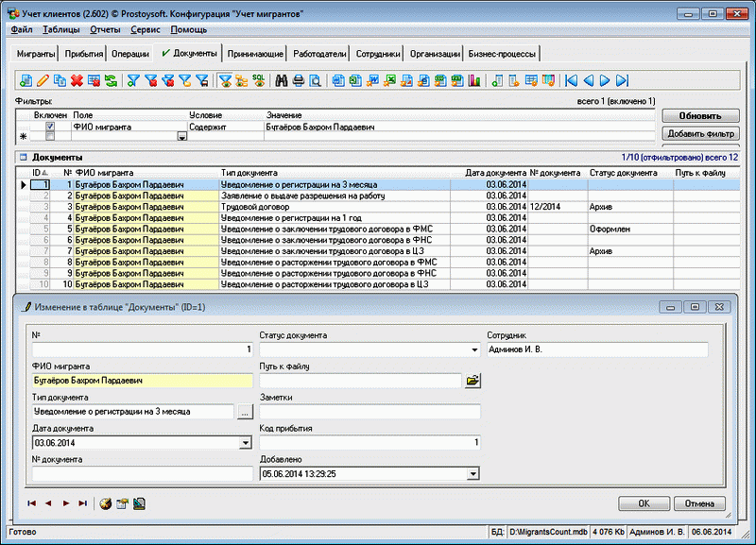756x545 pixels.
Task: Open the Отчеты menu
Action: pyautogui.click(x=105, y=30)
